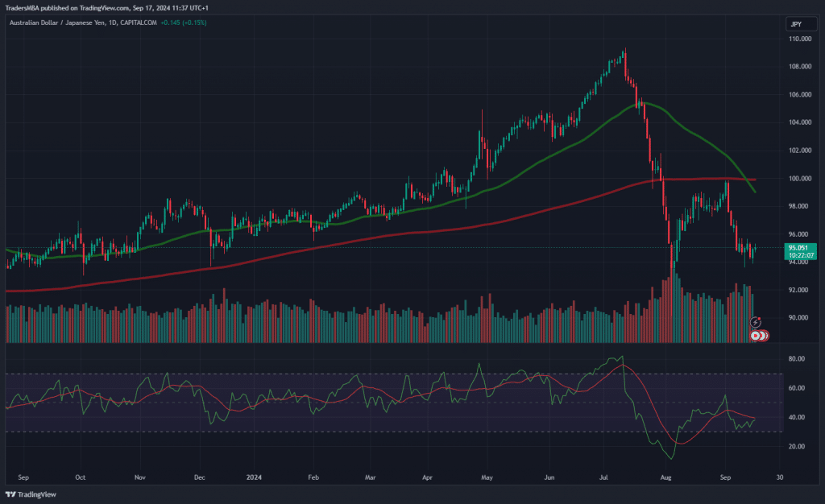Click the 80.00 level on RSI axis
The height and width of the screenshot is (504, 825).
798,359
